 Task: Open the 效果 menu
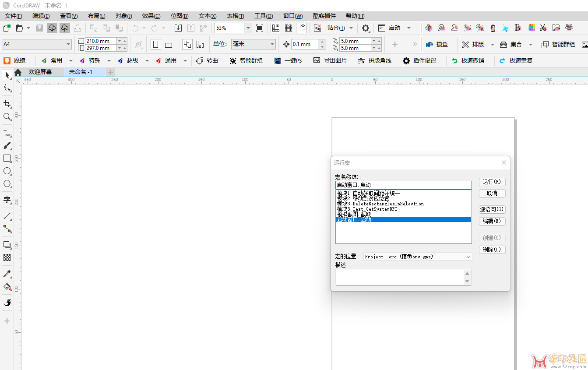[x=151, y=16]
